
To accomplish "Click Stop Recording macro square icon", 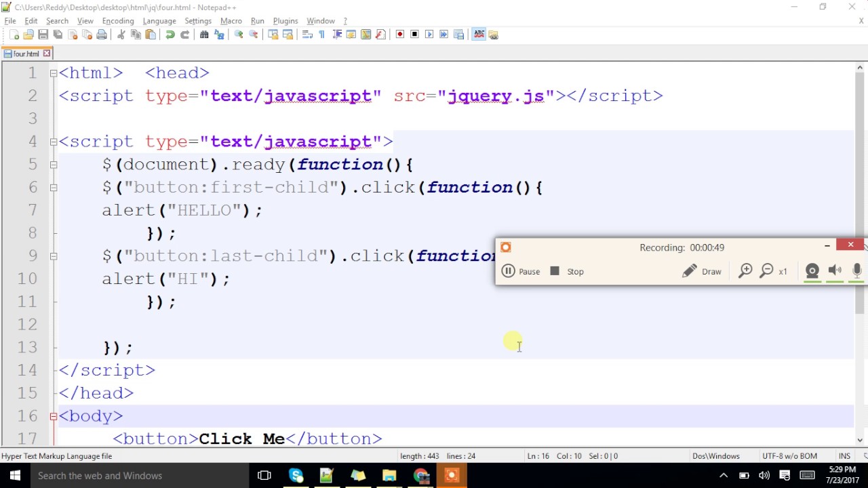I will (414, 35).
